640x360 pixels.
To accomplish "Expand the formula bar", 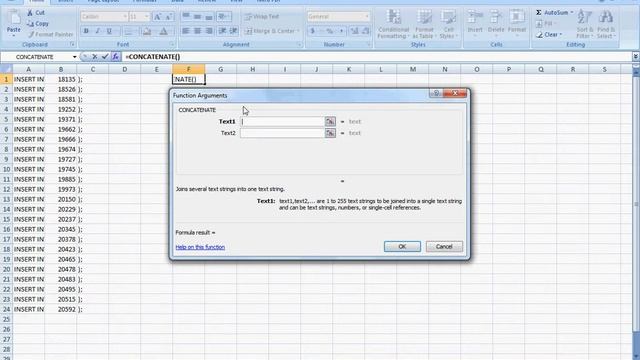I will pos(636,57).
